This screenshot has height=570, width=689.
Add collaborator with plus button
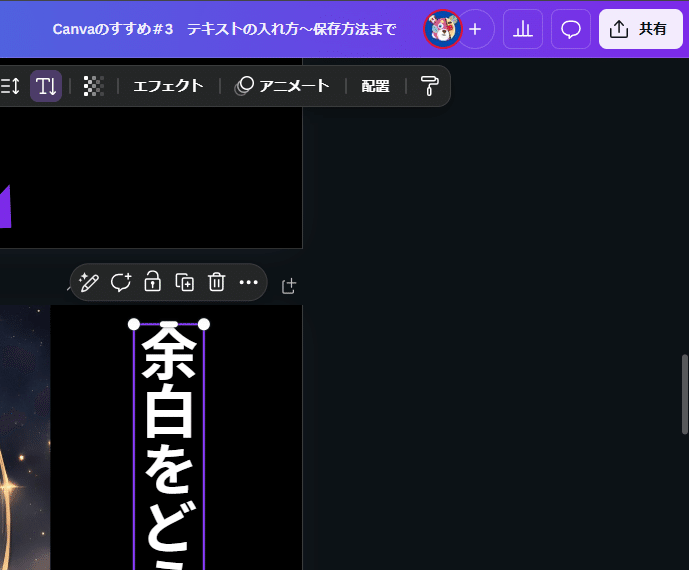pyautogui.click(x=475, y=29)
